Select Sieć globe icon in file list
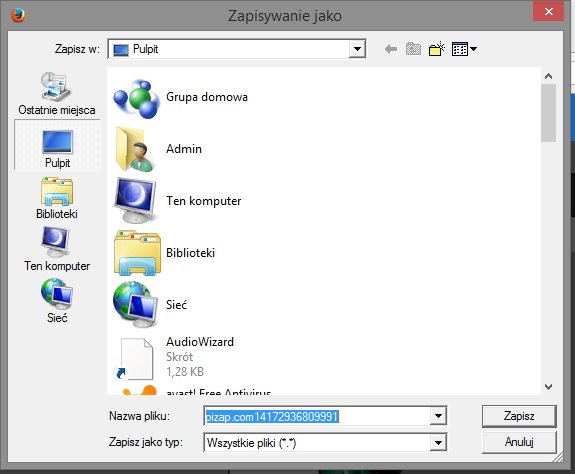This screenshot has height=474, width=575. pos(136,304)
